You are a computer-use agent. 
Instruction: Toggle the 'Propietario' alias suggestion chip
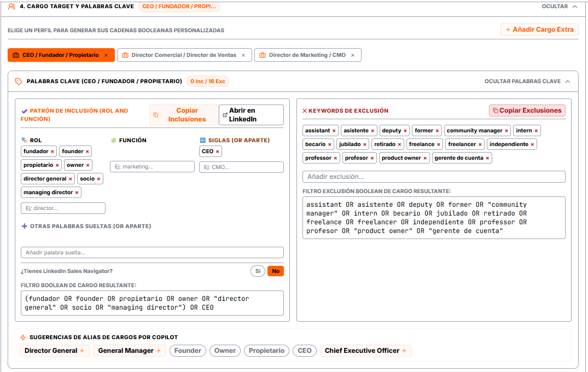tap(266, 351)
